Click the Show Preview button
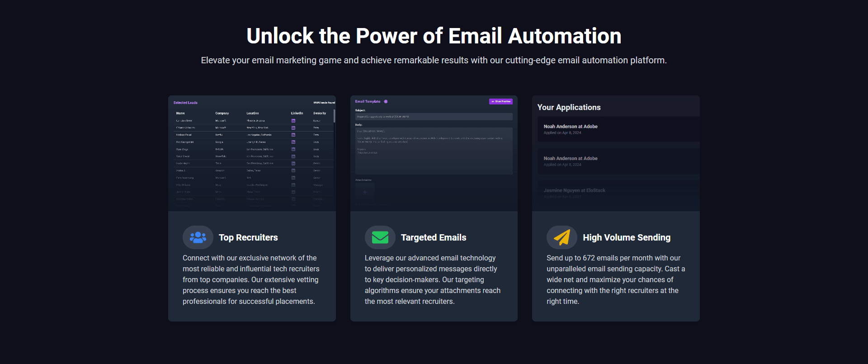Viewport: 868px width, 364px height. tap(501, 102)
